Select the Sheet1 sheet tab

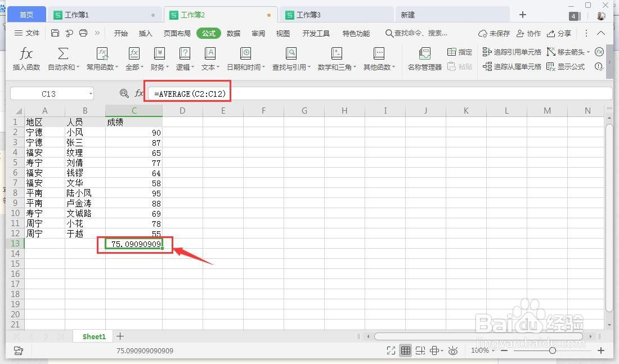94,336
